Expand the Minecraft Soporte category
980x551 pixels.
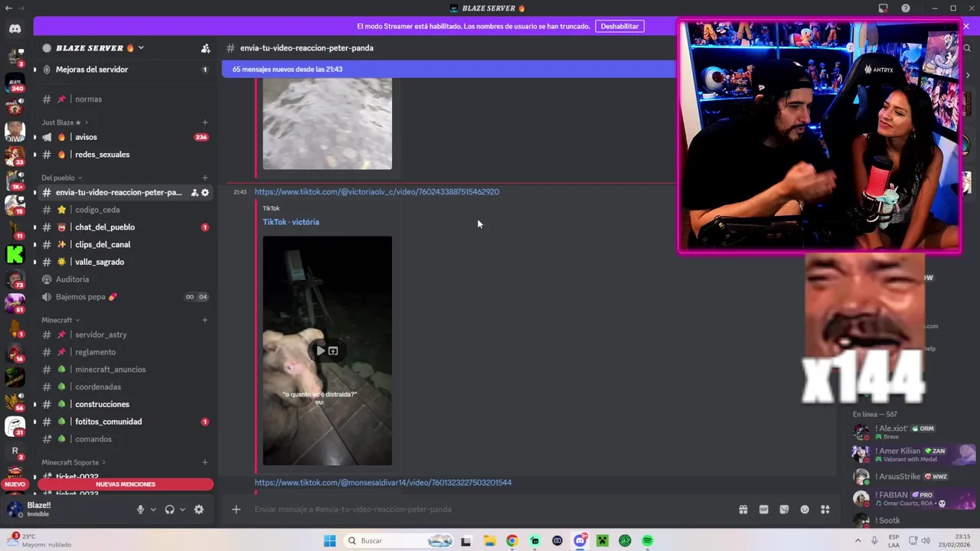click(x=73, y=462)
